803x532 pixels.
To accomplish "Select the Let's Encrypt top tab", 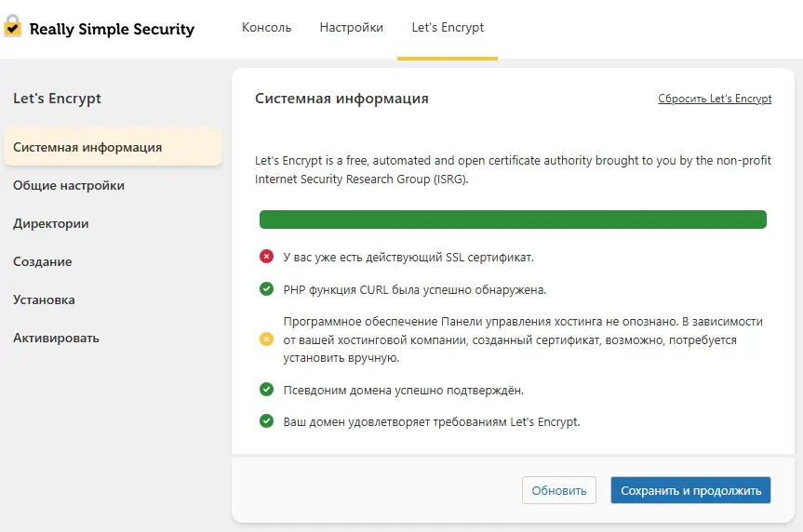I will 448,28.
